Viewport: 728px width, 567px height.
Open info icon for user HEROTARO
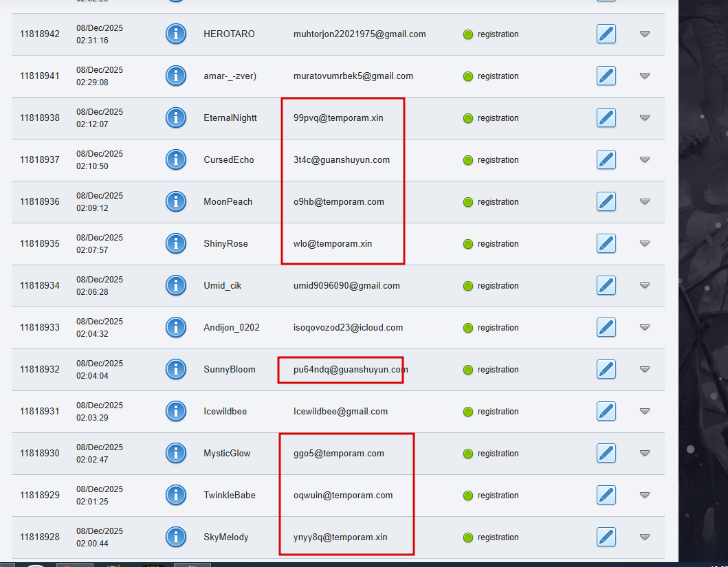[x=175, y=34]
